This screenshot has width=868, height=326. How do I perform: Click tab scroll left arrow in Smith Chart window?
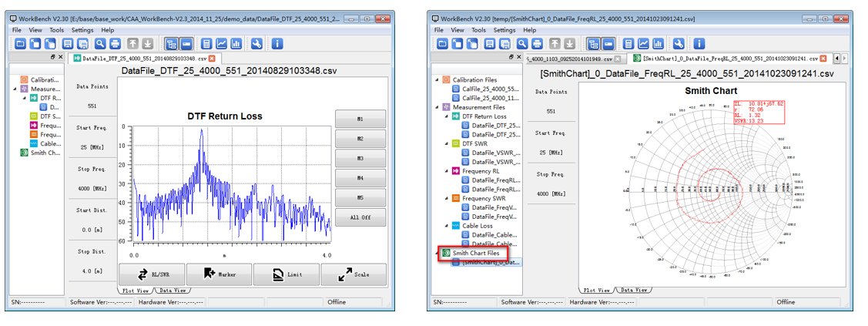pos(836,58)
